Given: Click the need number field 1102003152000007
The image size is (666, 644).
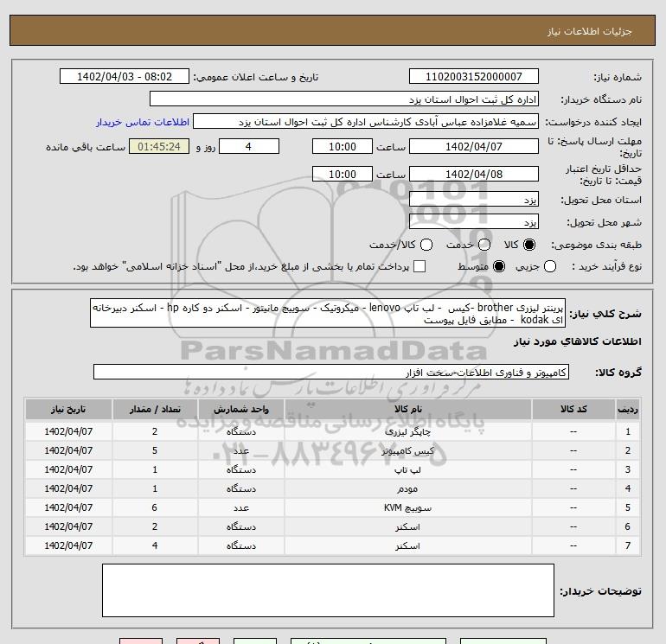Looking at the screenshot, I should pos(474,76).
